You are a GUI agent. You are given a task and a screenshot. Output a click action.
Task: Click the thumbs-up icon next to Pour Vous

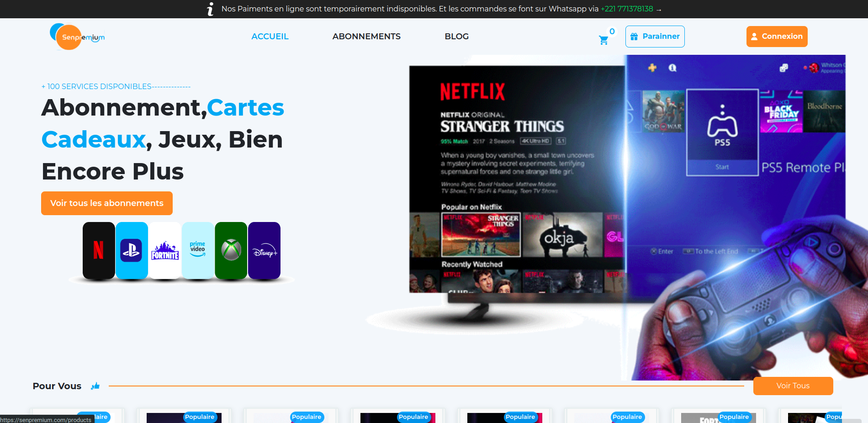click(95, 386)
